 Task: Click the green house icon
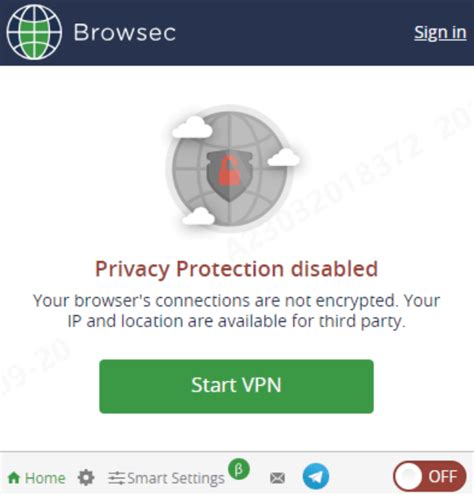[14, 478]
